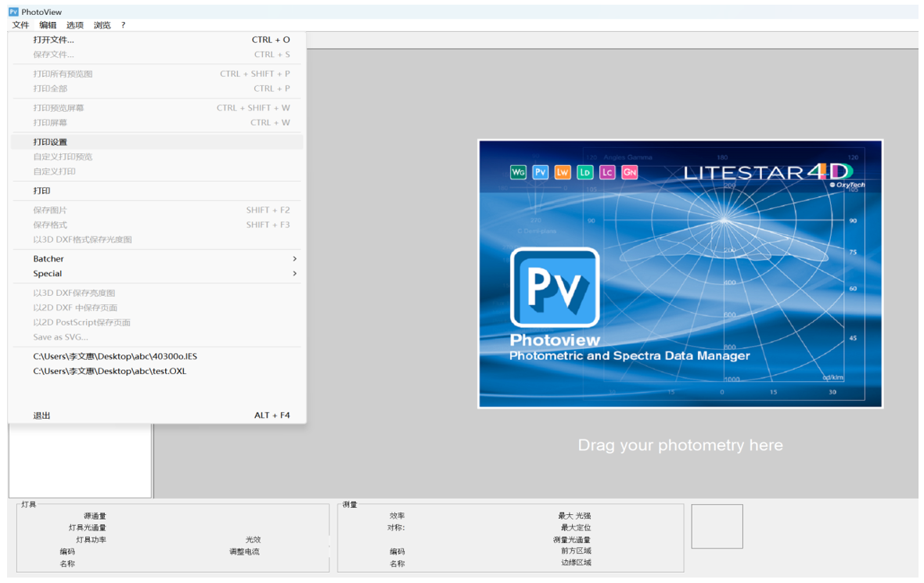This screenshot has height=583, width=924.
Task: Click the pink GN icon in the splash image
Action: click(630, 172)
